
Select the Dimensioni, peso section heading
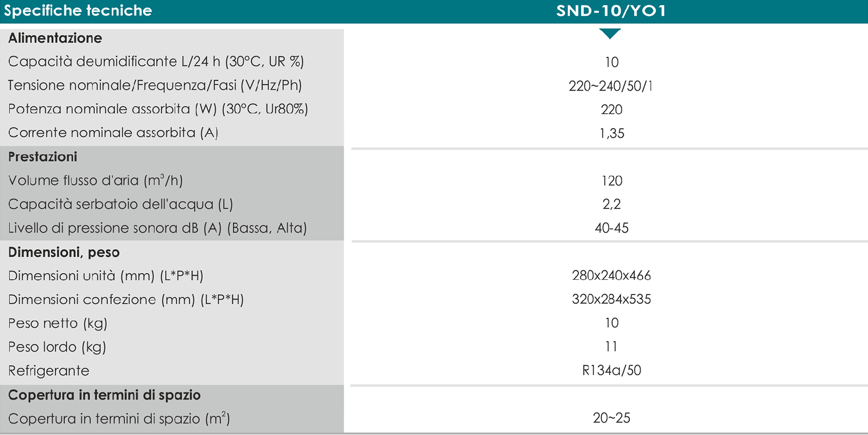tap(64, 252)
